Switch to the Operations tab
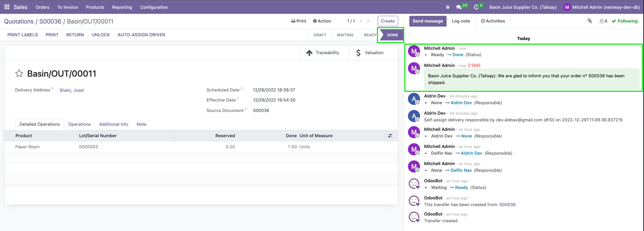The height and width of the screenshot is (231, 644). pos(79,124)
